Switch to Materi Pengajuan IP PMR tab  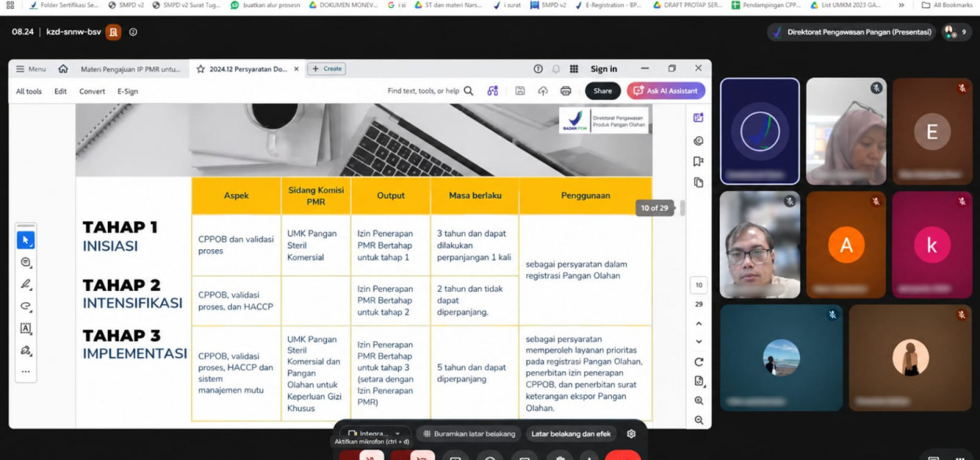pyautogui.click(x=130, y=69)
